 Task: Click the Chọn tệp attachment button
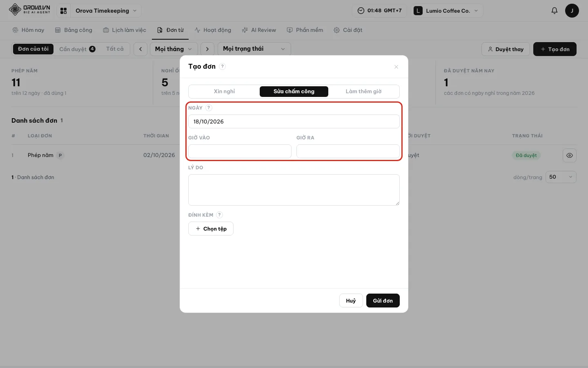[x=211, y=229]
